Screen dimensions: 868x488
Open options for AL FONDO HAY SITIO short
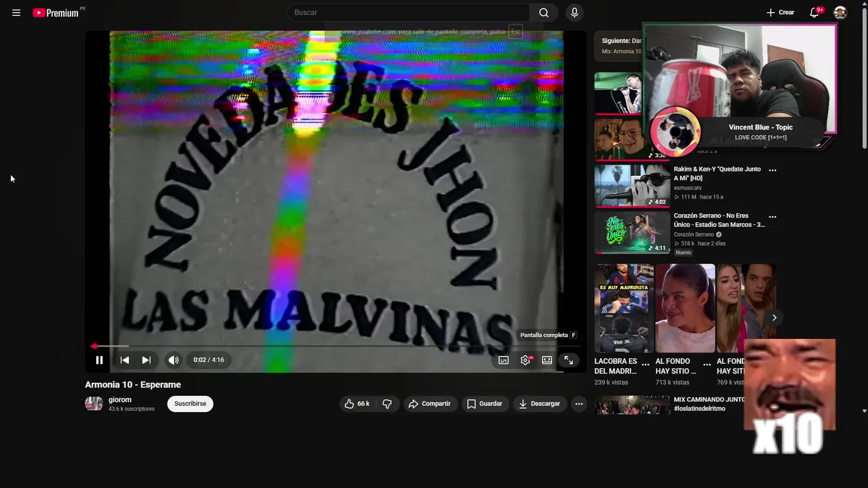(707, 365)
